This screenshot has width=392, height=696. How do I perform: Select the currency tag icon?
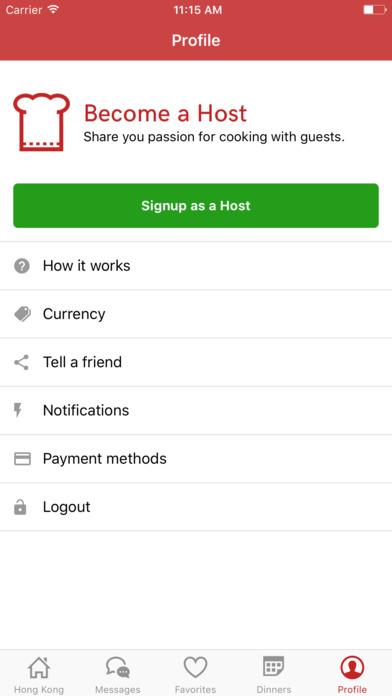coord(22,314)
